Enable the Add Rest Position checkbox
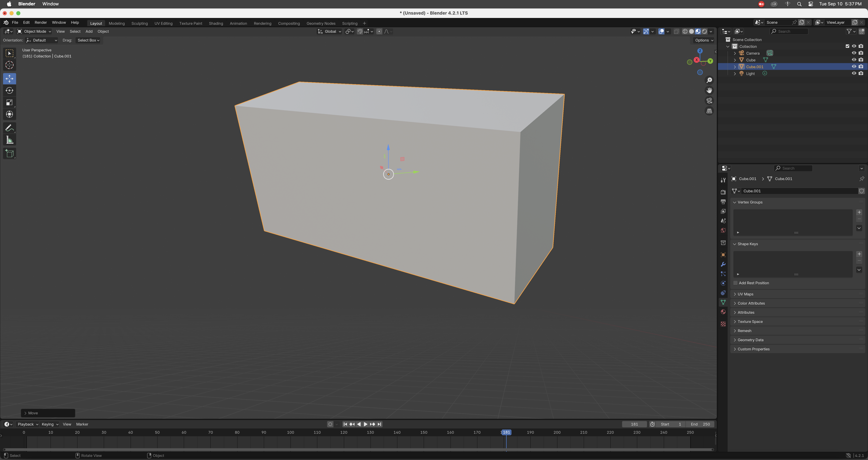The height and width of the screenshot is (460, 868). coord(736,283)
